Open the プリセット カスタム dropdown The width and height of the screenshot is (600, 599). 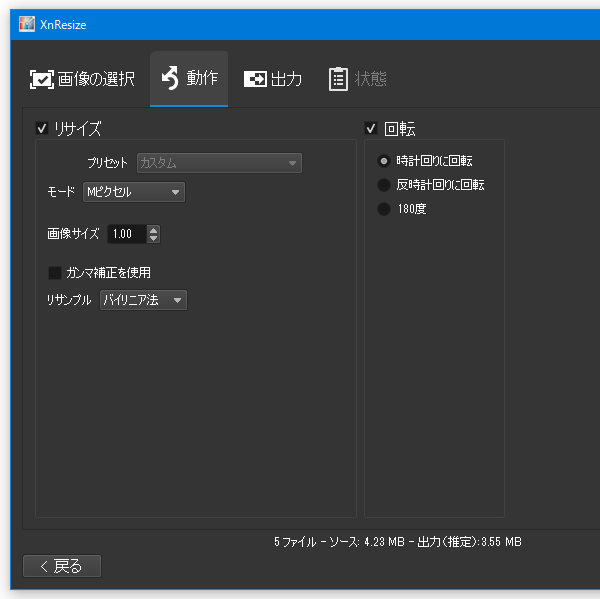click(219, 163)
